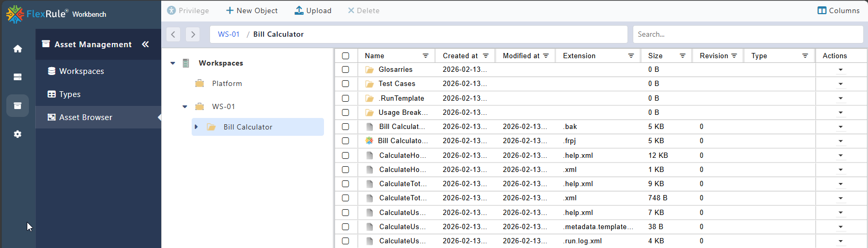Check the .RunTemplate row checkbox

click(x=346, y=98)
